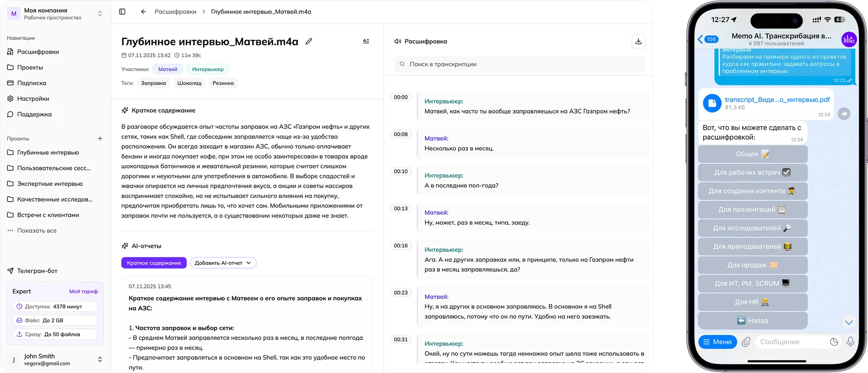Click the back arrow in header
The height and width of the screenshot is (373, 868).
click(143, 12)
